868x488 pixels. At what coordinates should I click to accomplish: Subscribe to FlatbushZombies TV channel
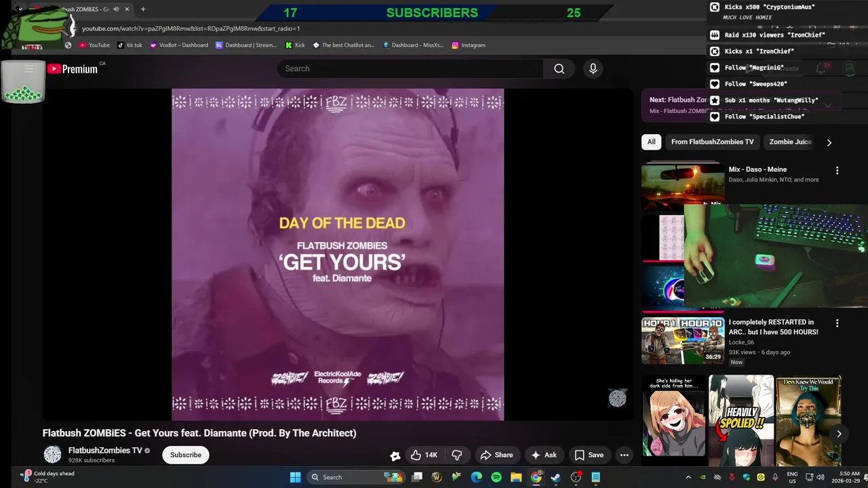(x=186, y=455)
